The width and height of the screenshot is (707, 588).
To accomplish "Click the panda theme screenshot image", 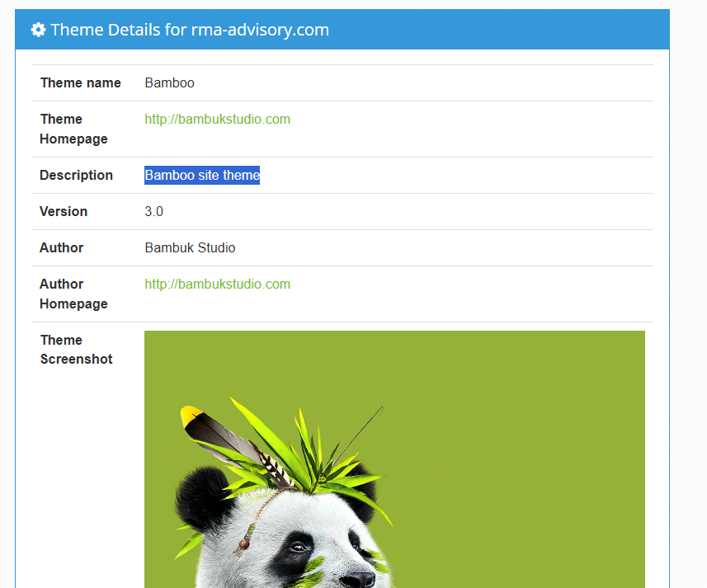I will click(x=394, y=459).
